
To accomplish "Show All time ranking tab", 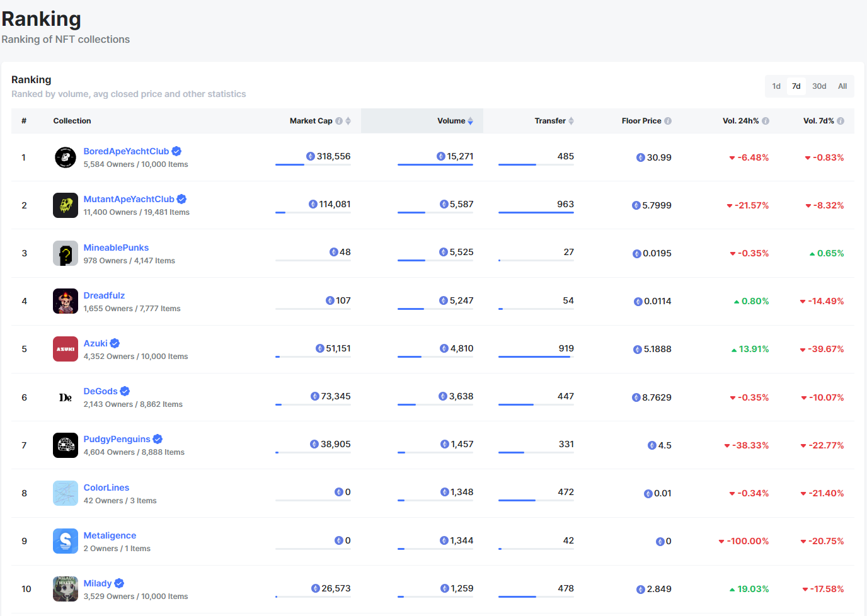I will [842, 86].
